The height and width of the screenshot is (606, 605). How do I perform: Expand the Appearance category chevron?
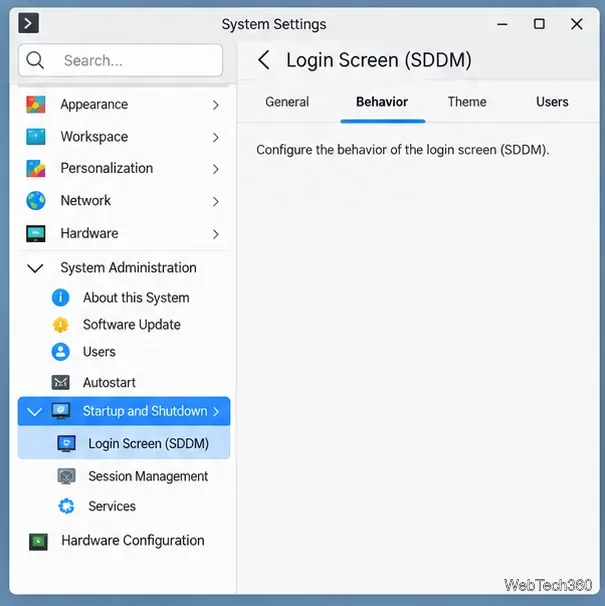[x=216, y=105]
